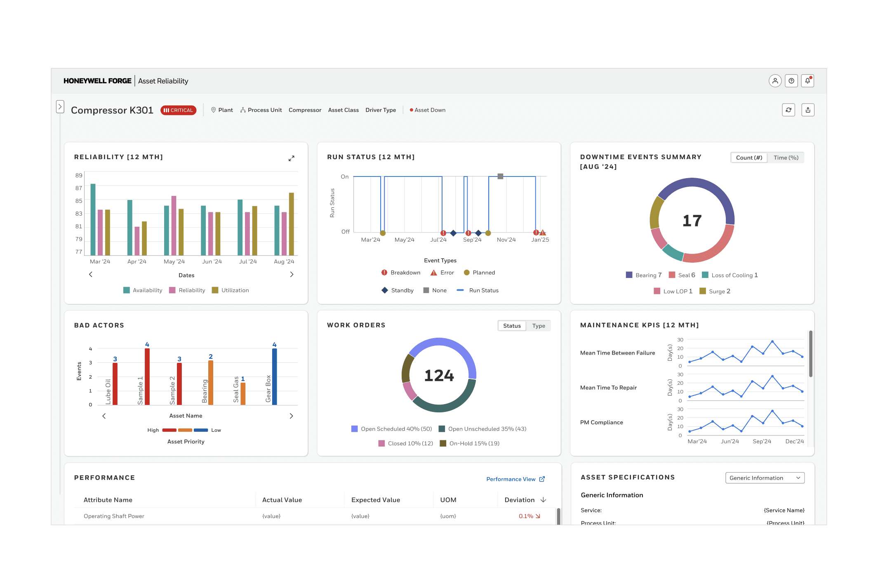
Task: Expand the left sidebar panel
Action: click(60, 106)
